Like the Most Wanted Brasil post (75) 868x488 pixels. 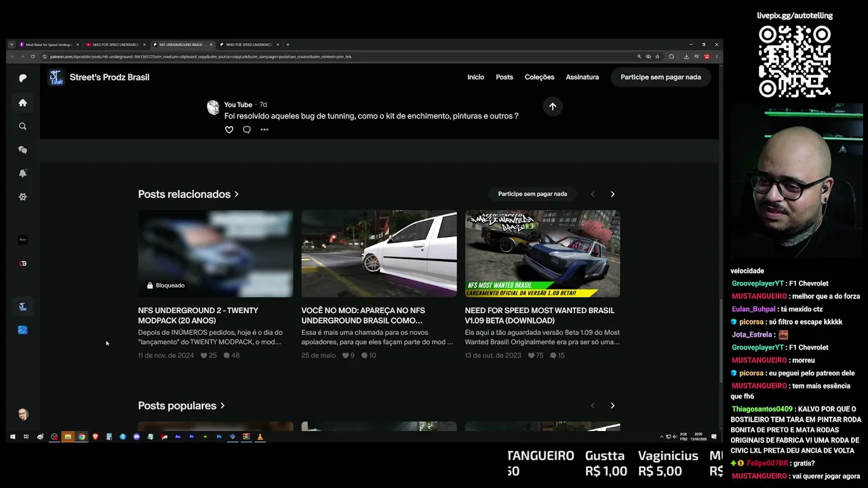pos(535,355)
